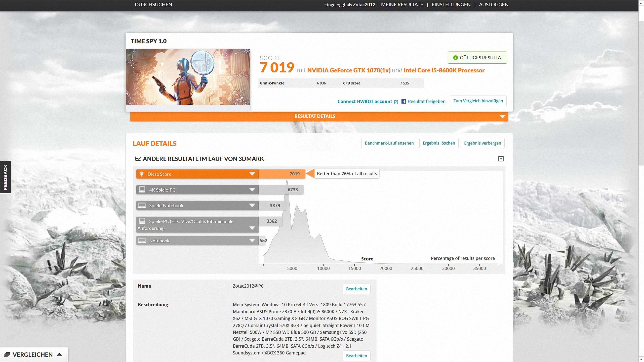Expand the Spiele-Notebook dropdown arrow

252,205
